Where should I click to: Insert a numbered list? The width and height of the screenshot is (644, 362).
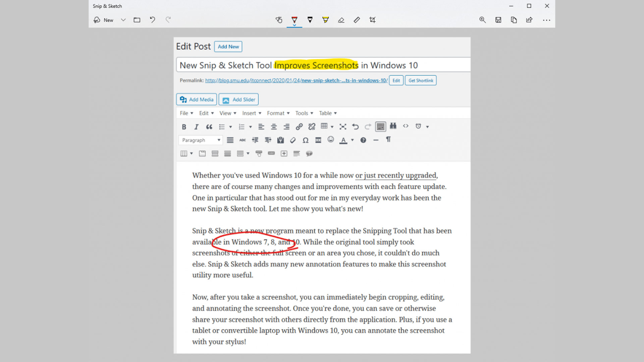[x=241, y=127]
